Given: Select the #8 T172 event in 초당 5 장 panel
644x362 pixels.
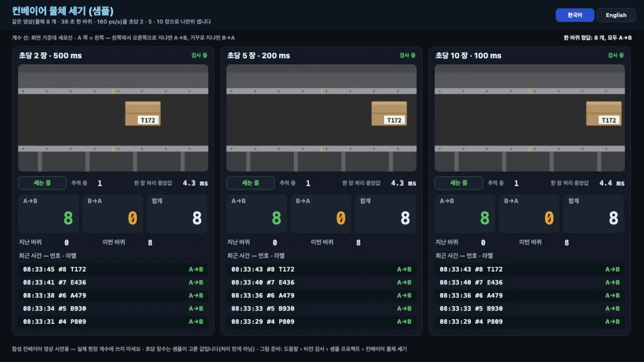Looking at the screenshot, I should click(321, 269).
